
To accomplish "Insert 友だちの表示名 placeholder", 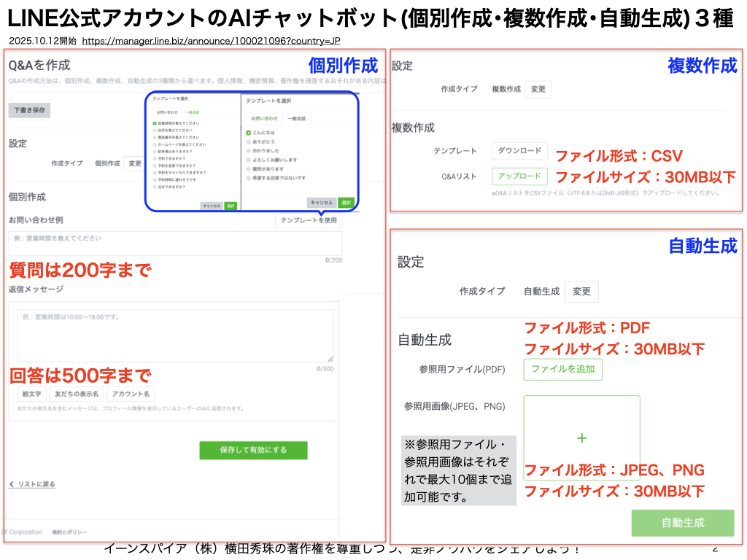I will coord(76,394).
